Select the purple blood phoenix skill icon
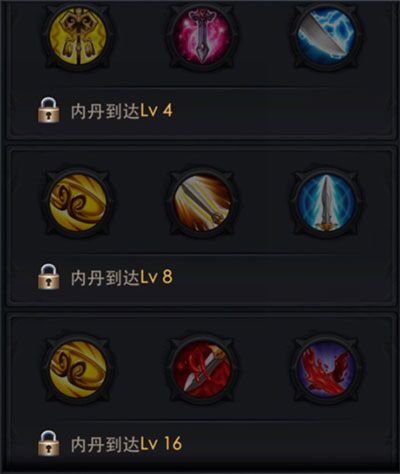Image resolution: width=400 pixels, height=474 pixels. click(x=327, y=369)
